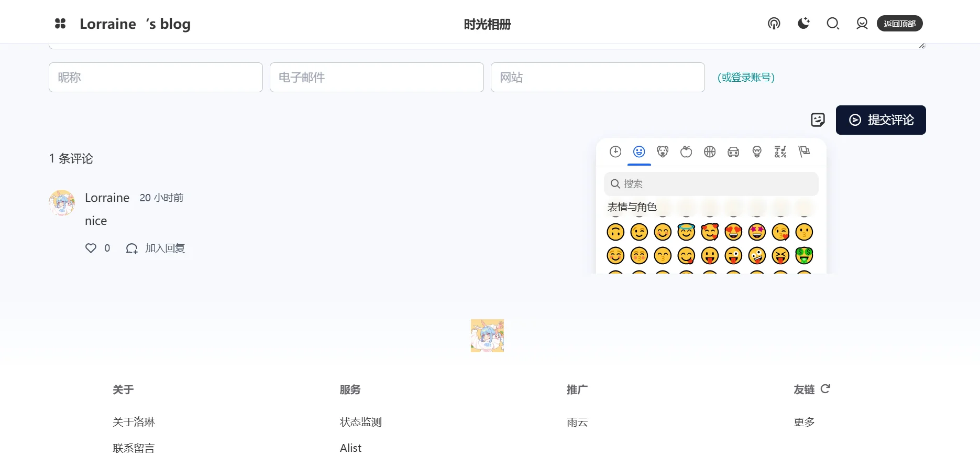Toggle dark mode with the moon icon
The height and width of the screenshot is (455, 980).
[803, 24]
